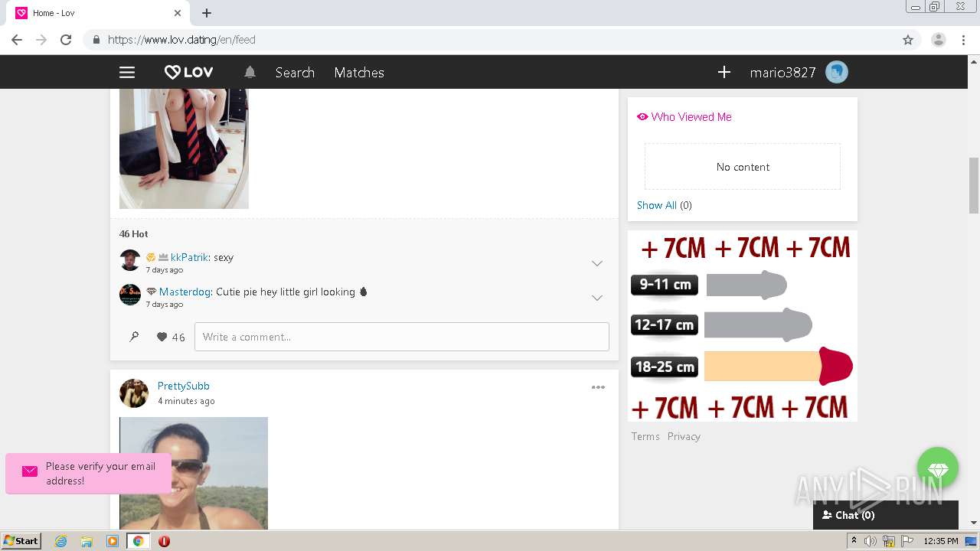The height and width of the screenshot is (551, 980).
Task: Expand options for Masterdog's comment
Action: coord(597,298)
